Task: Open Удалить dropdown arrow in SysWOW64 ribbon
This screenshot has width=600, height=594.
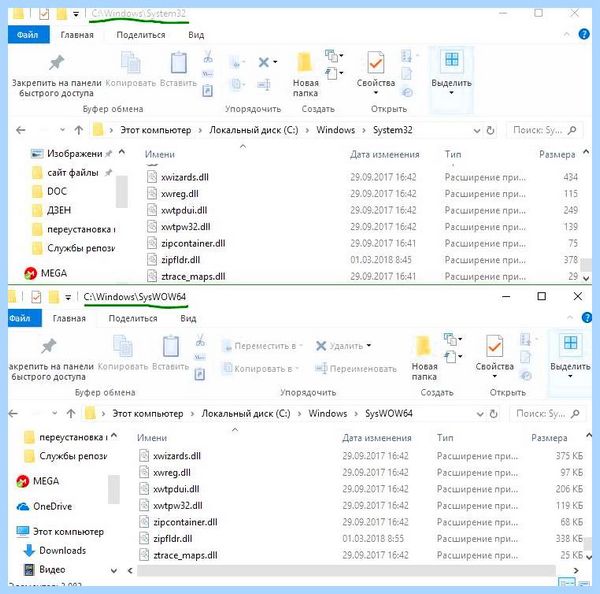Action: (369, 346)
